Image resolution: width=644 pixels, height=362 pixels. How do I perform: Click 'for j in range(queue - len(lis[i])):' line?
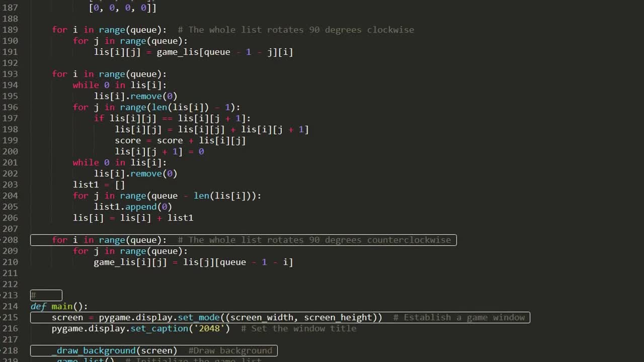(x=167, y=196)
